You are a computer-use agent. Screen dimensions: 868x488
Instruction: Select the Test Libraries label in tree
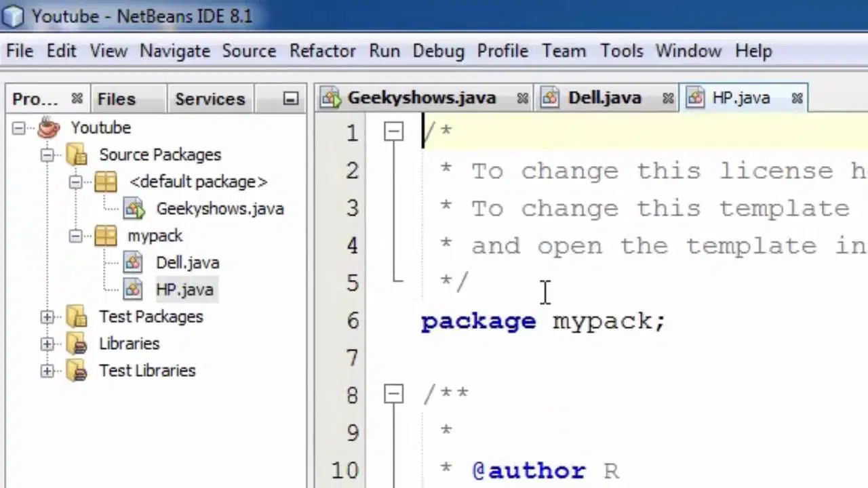point(147,371)
